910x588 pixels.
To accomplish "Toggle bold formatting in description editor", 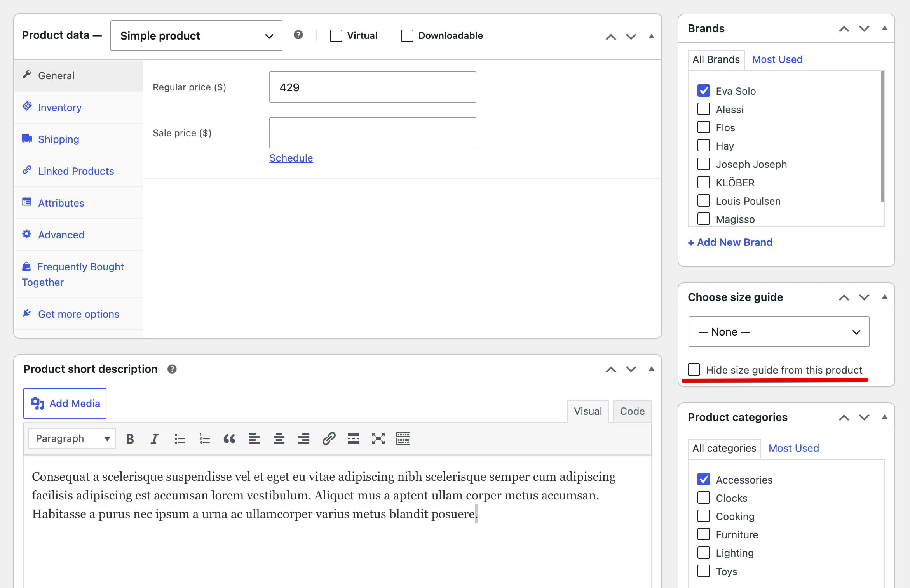I will click(130, 439).
